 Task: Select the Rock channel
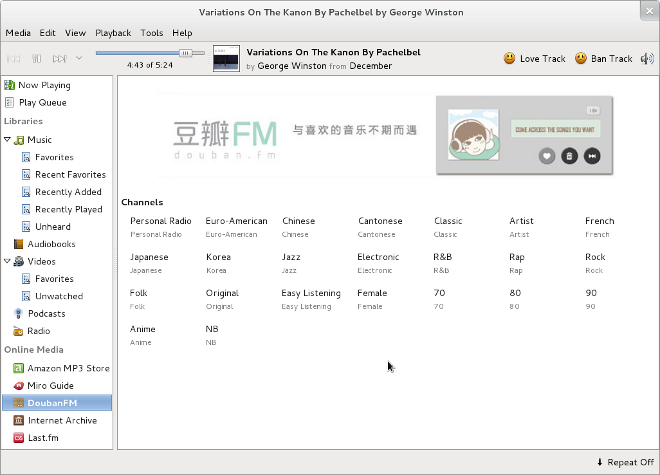[x=595, y=263]
